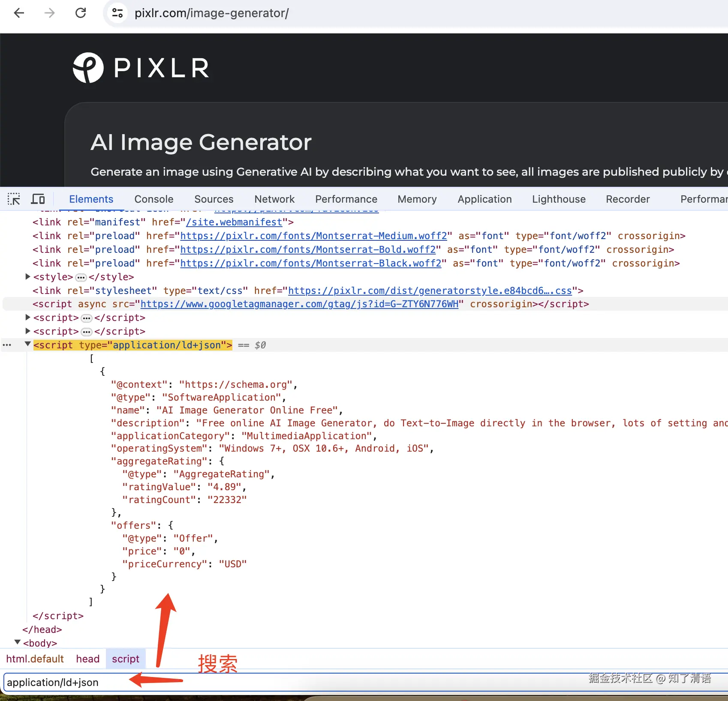Viewport: 728px width, 701px height.
Task: Click the "ratingValue": "4.89" line
Action: (184, 487)
